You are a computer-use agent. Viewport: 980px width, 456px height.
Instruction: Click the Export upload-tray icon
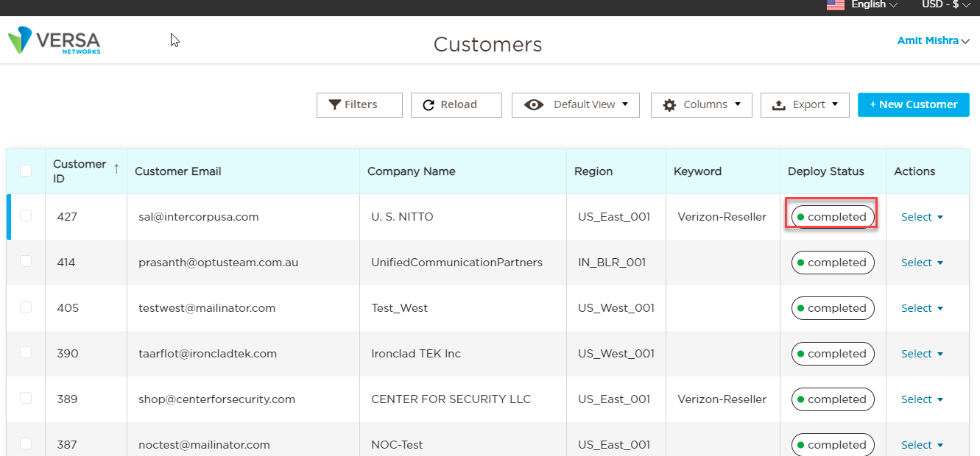[x=778, y=105]
